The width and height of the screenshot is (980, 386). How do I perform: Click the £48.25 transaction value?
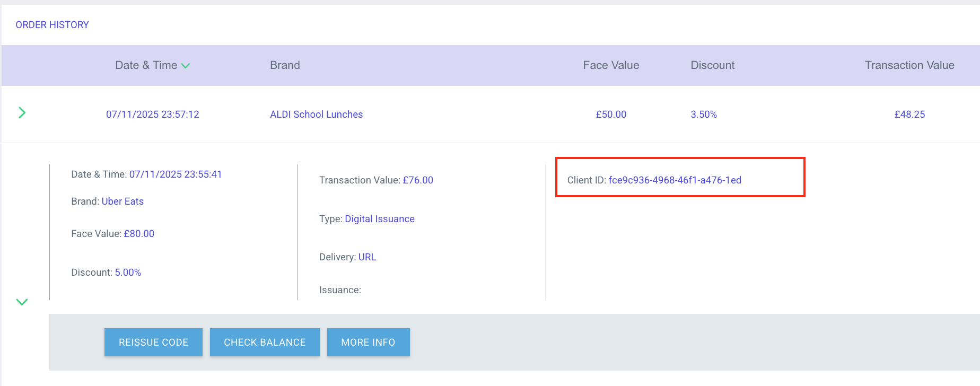click(x=909, y=115)
